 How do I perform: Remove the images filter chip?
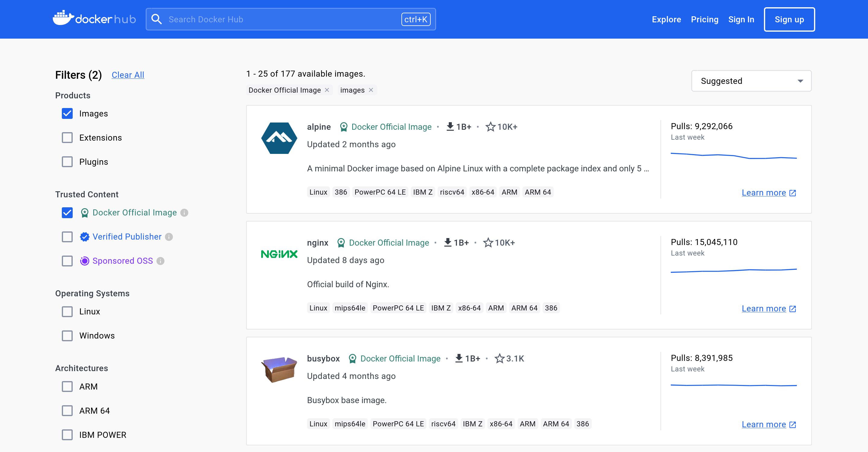371,90
